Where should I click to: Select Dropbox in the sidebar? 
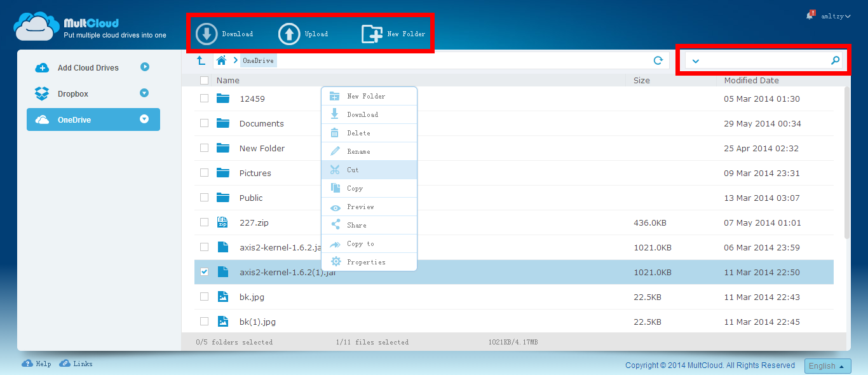click(x=93, y=93)
